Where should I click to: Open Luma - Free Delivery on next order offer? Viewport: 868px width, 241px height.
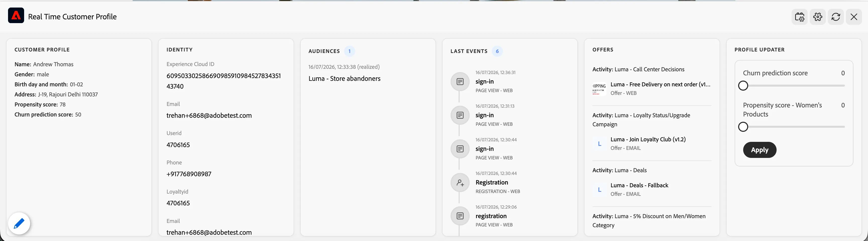coord(660,85)
